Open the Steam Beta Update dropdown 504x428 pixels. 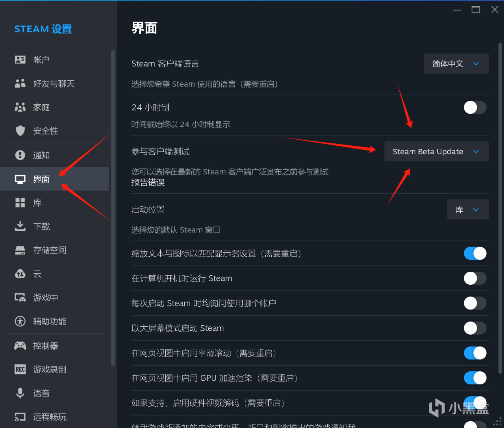pyautogui.click(x=437, y=152)
